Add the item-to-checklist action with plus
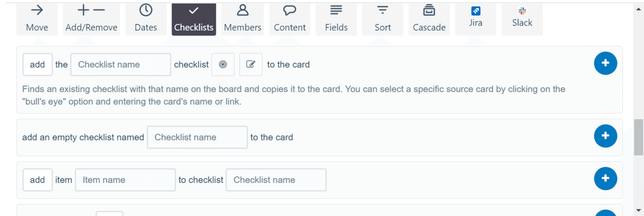Image resolution: width=644 pixels, height=216 pixels. (605, 178)
